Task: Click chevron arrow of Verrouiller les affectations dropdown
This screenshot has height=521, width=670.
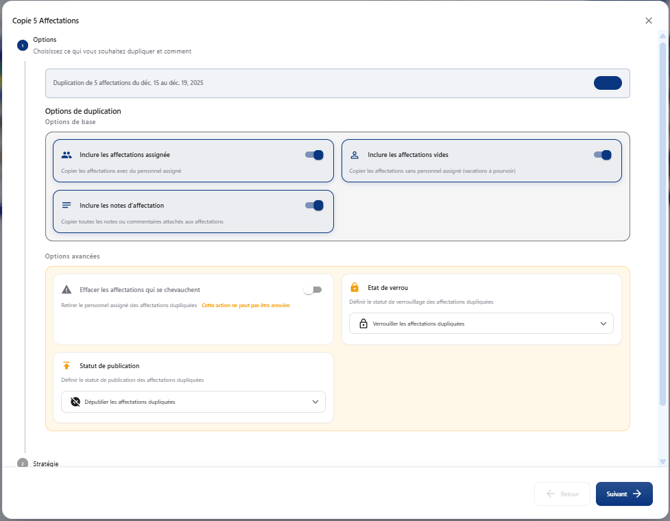Action: 603,324
